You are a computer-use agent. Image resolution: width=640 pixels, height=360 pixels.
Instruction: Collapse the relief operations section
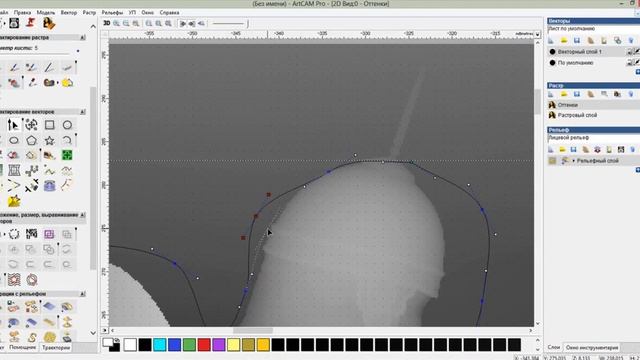[x=83, y=294]
